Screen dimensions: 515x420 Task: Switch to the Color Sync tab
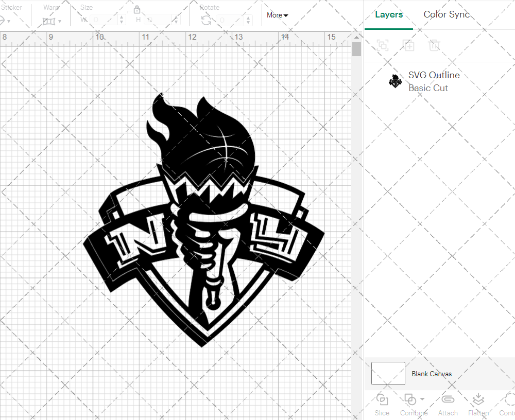[447, 14]
